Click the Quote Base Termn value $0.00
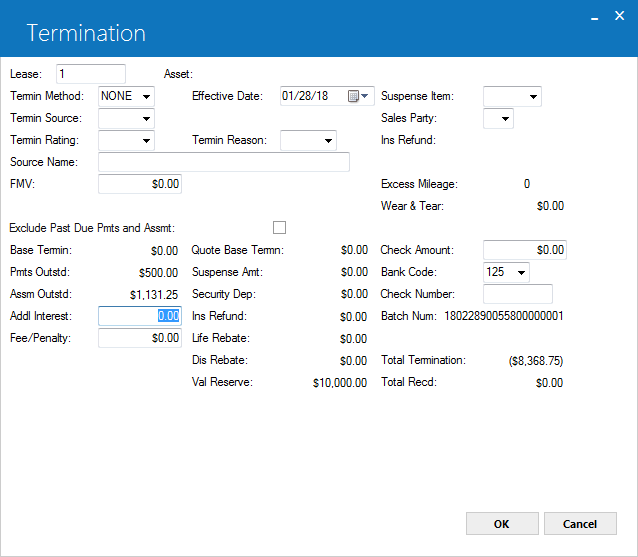The height and width of the screenshot is (557, 638). (354, 250)
